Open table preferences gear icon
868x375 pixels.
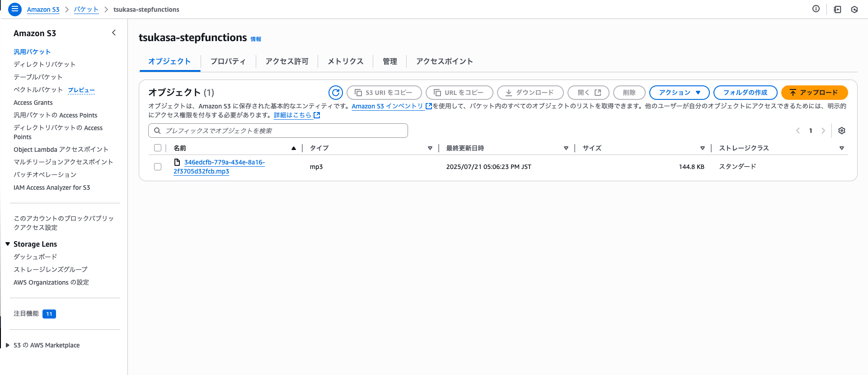click(x=842, y=131)
